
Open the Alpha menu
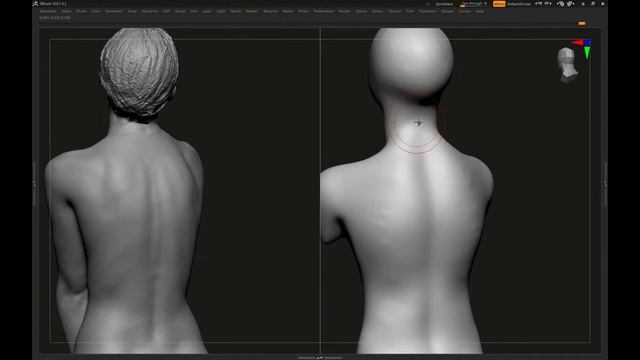67,11
